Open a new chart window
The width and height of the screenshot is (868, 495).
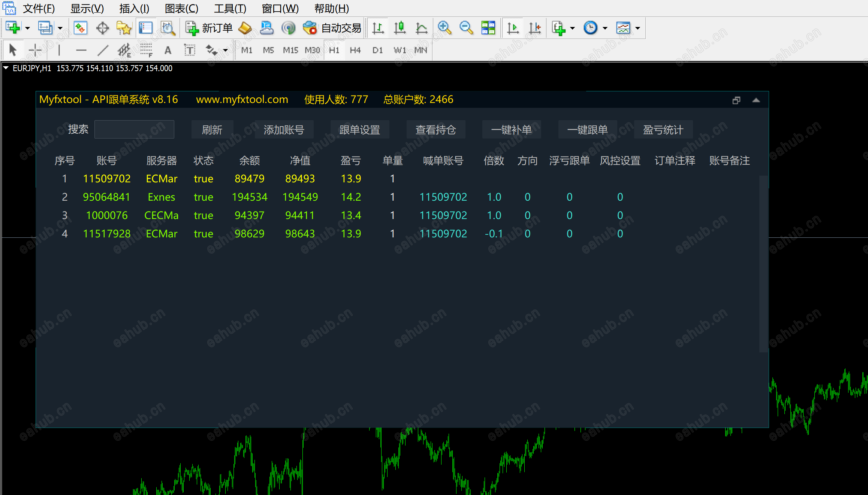click(13, 28)
